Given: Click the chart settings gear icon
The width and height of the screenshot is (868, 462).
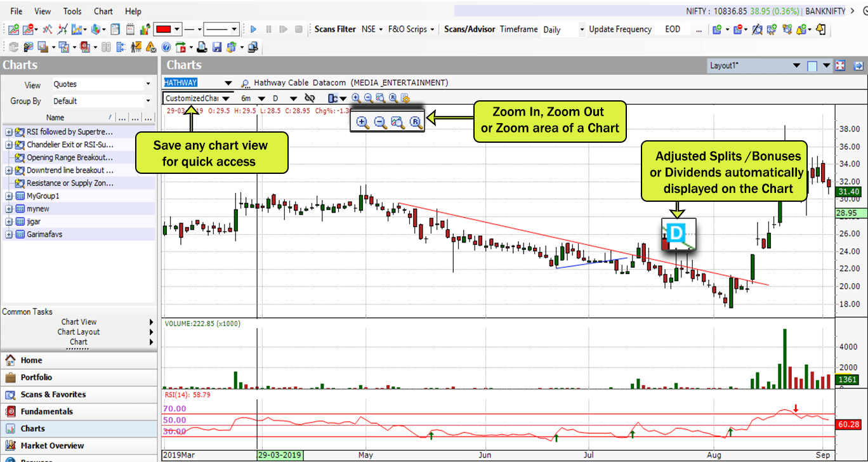Looking at the screenshot, I should 405,98.
